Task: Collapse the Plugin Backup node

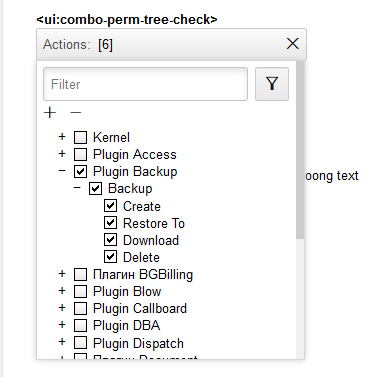Action: [62, 171]
